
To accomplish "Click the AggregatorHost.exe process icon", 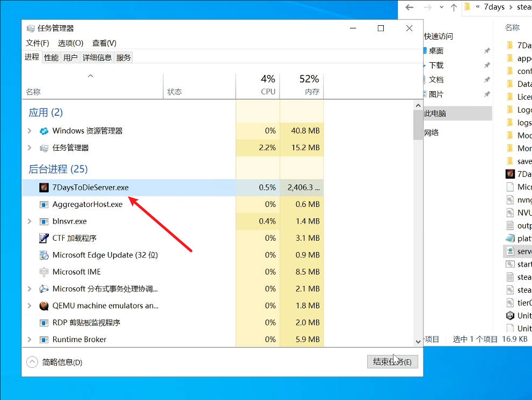I will point(44,204).
